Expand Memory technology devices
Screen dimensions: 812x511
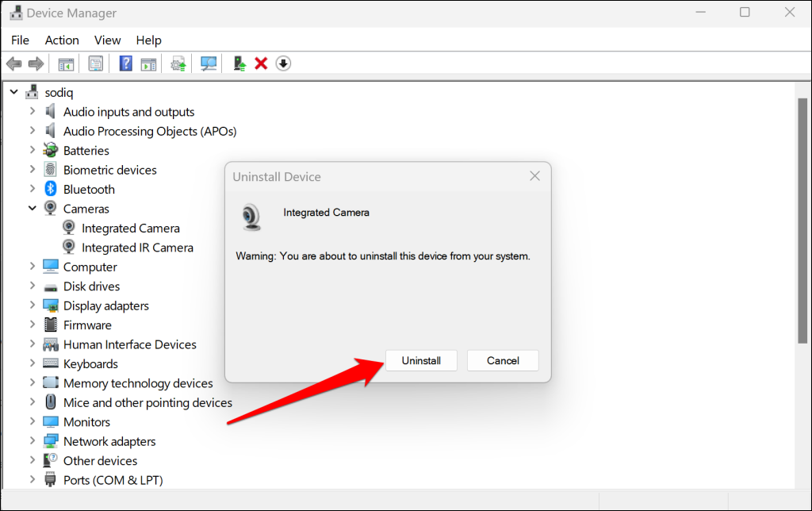coord(33,382)
